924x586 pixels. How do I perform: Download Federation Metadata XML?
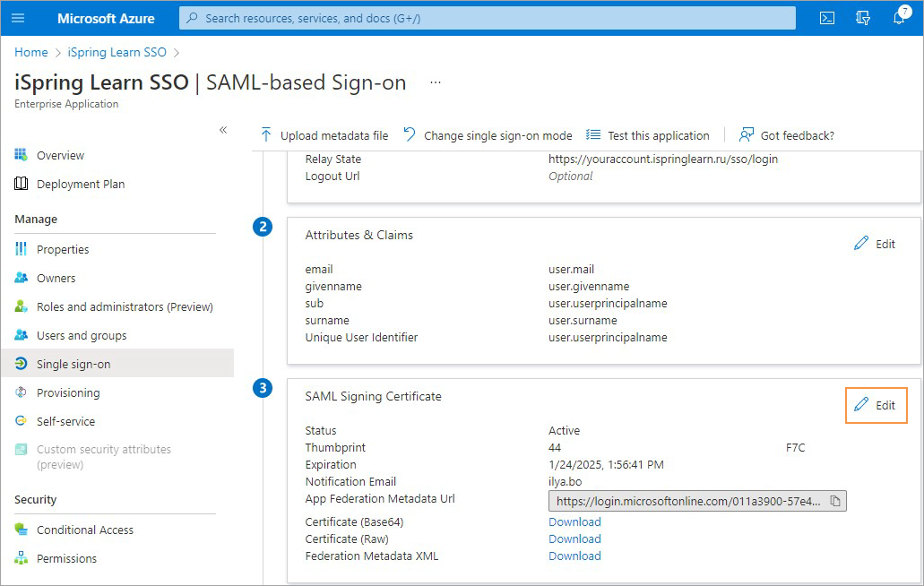574,556
